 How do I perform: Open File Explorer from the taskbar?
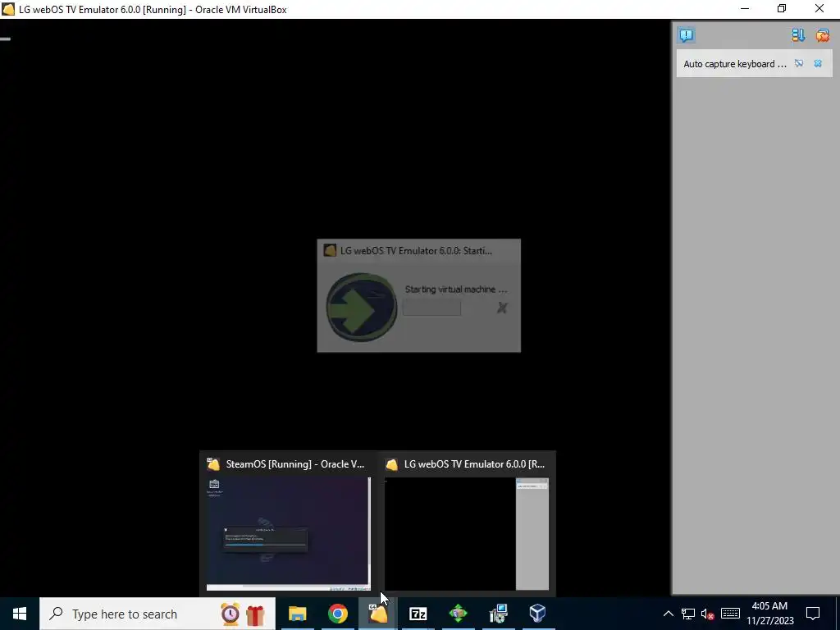pyautogui.click(x=297, y=614)
